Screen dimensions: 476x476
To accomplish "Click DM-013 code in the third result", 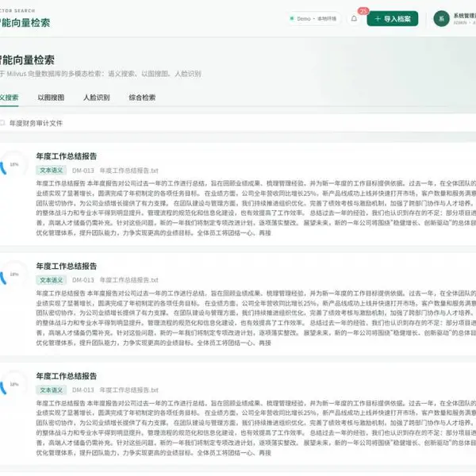I will coord(83,390).
